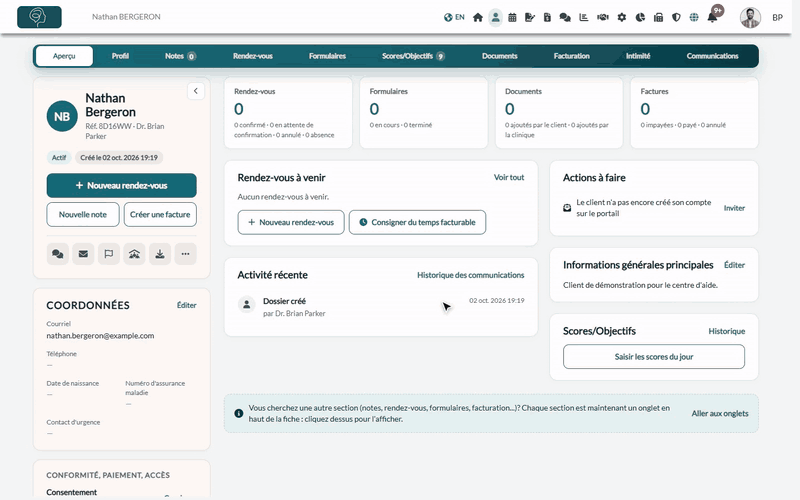Click email nathan.bergeron@example.com
The width and height of the screenshot is (800, 500).
[100, 336]
